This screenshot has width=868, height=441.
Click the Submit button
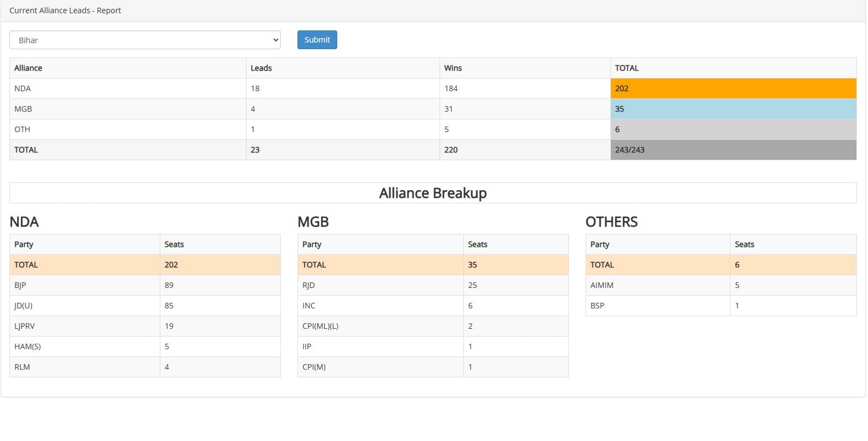[x=317, y=40]
